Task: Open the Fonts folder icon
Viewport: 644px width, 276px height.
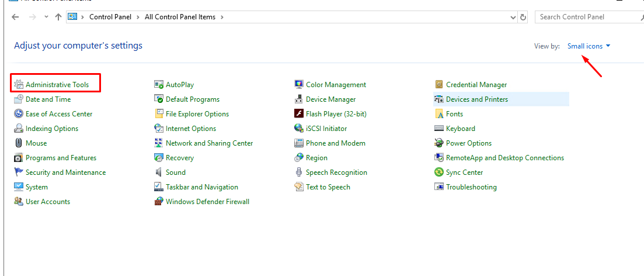Action: pyautogui.click(x=439, y=114)
